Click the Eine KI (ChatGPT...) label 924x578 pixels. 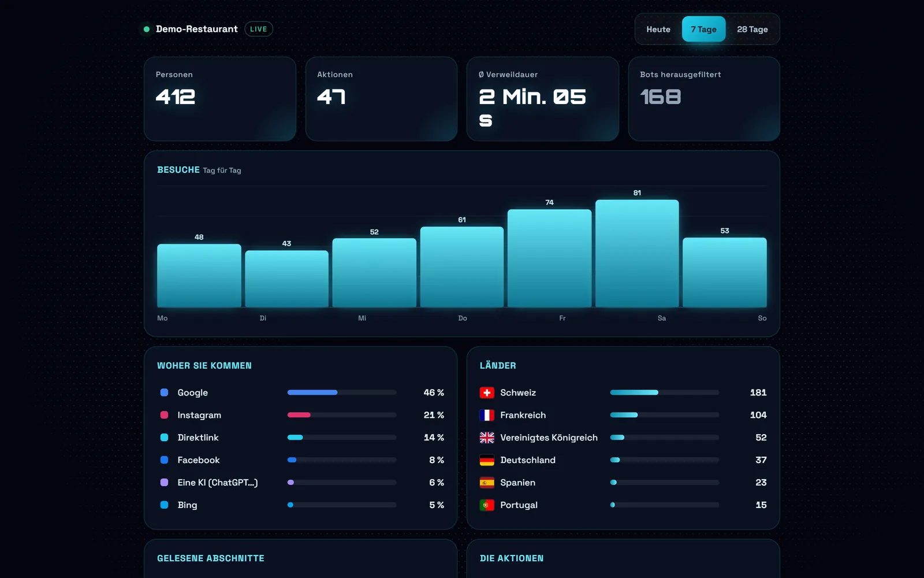coord(218,482)
